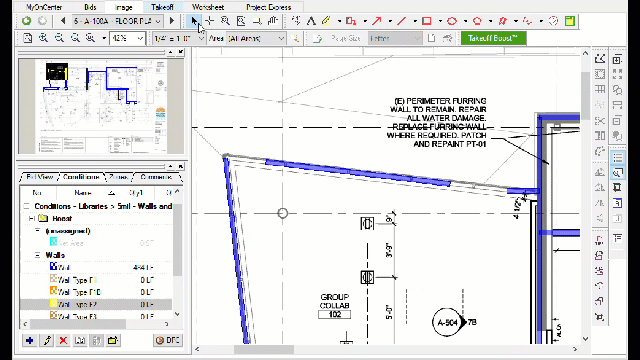Zoom out with the magnifier minus icon
This screenshot has height=360, width=640.
coord(59,38)
